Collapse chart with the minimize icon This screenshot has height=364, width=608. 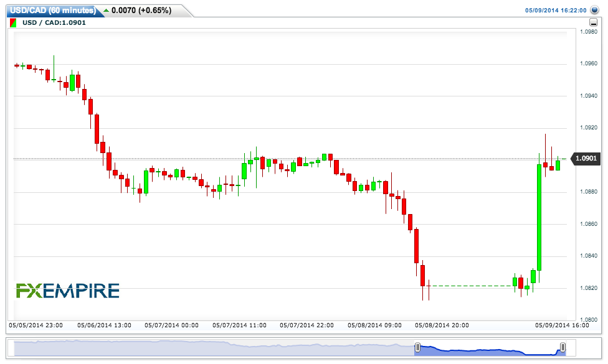pyautogui.click(x=593, y=22)
